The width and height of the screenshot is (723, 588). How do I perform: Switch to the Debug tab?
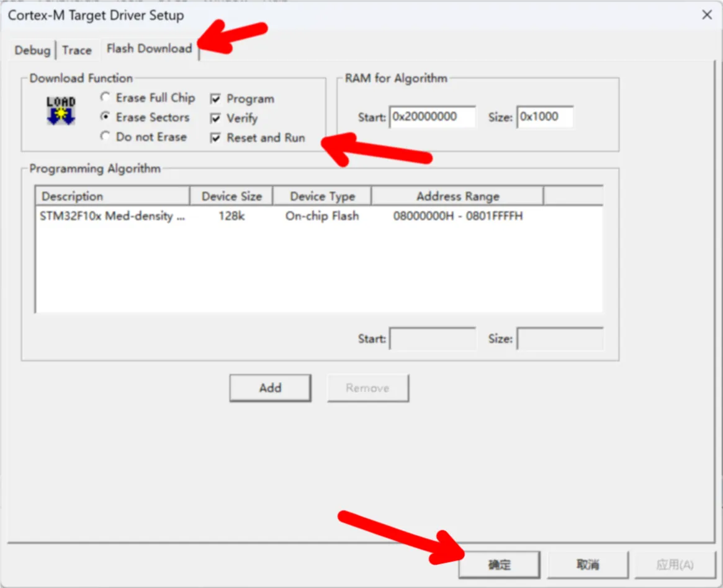click(x=32, y=50)
